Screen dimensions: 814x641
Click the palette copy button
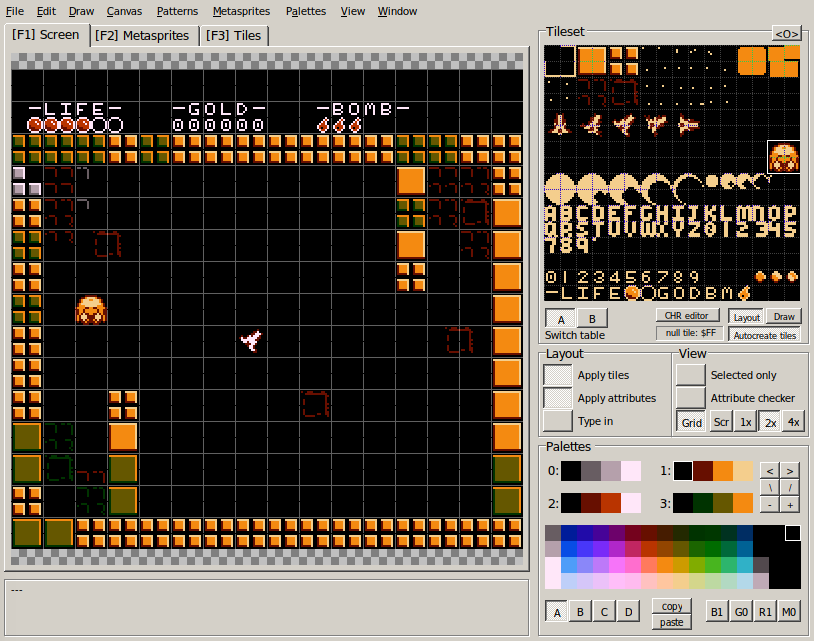672,606
